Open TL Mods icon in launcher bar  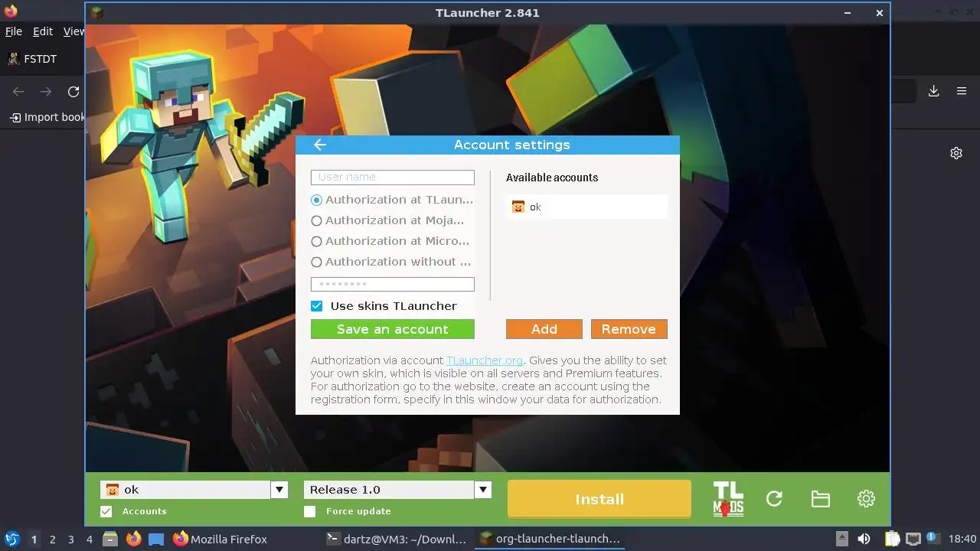(x=728, y=499)
